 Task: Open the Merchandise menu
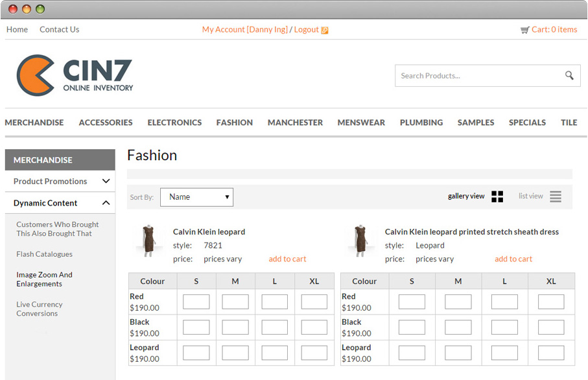pos(34,123)
